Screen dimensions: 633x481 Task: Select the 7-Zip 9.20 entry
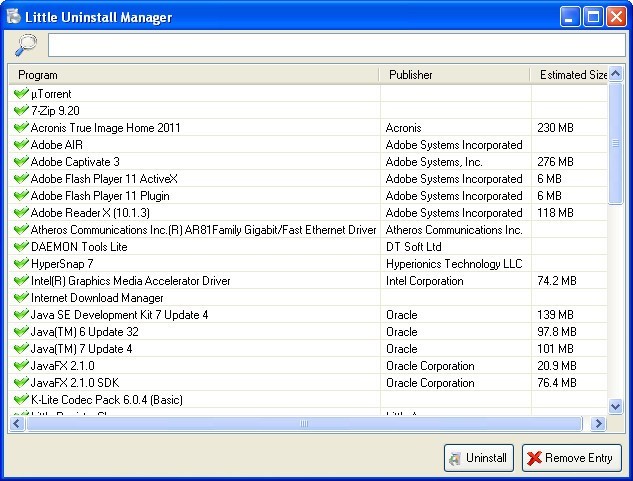tap(55, 111)
